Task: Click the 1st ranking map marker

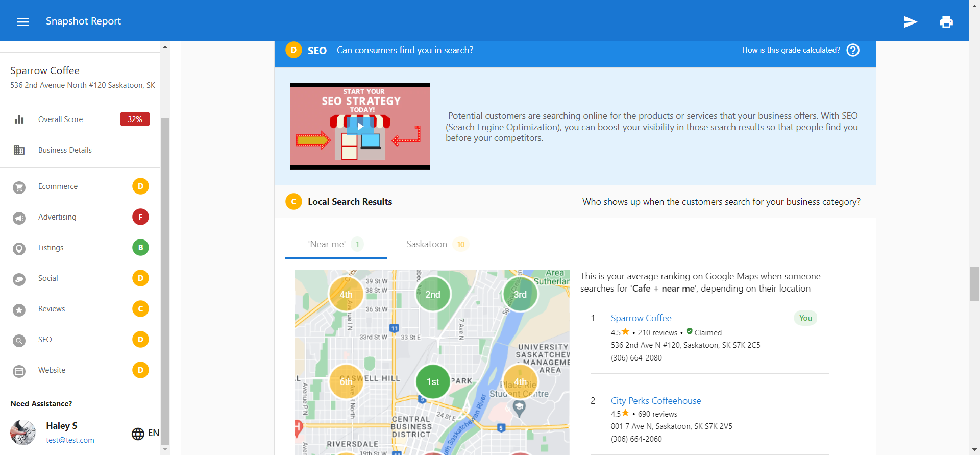Action: coord(433,381)
